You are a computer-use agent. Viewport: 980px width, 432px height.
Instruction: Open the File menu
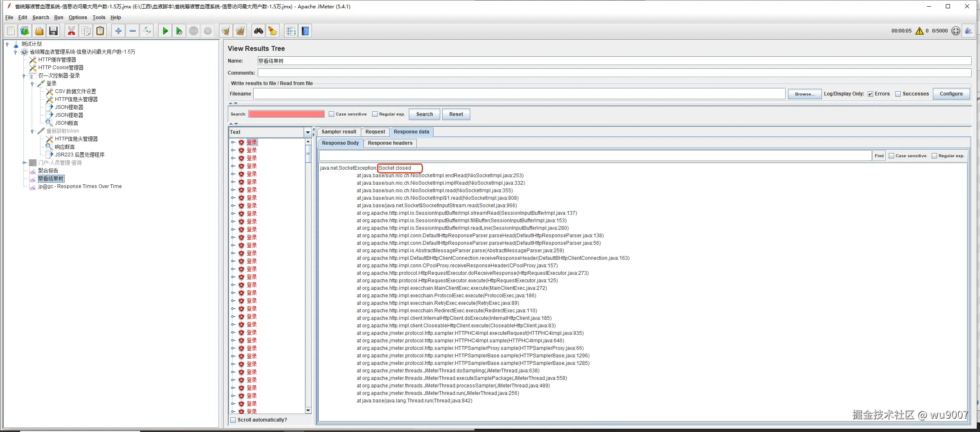point(9,18)
